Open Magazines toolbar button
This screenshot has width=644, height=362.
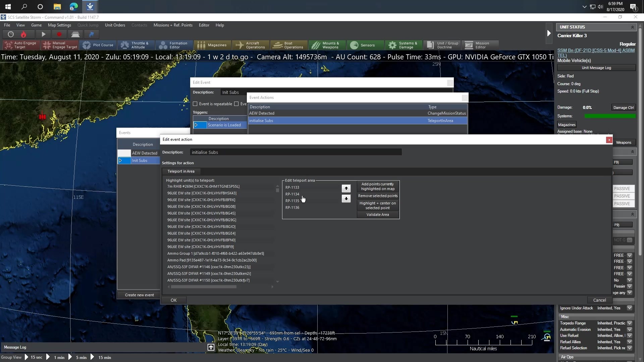point(213,45)
